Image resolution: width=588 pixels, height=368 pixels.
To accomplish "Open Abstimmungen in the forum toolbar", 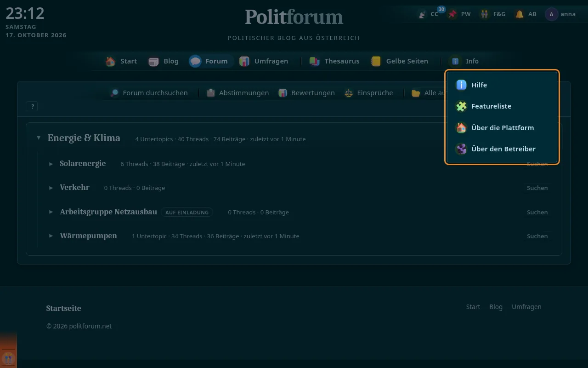I will (237, 93).
